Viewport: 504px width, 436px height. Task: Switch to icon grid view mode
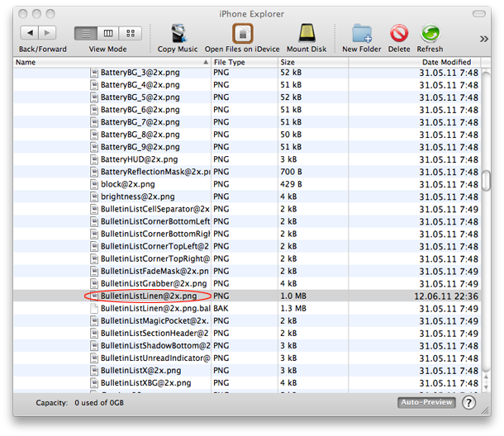coord(131,34)
